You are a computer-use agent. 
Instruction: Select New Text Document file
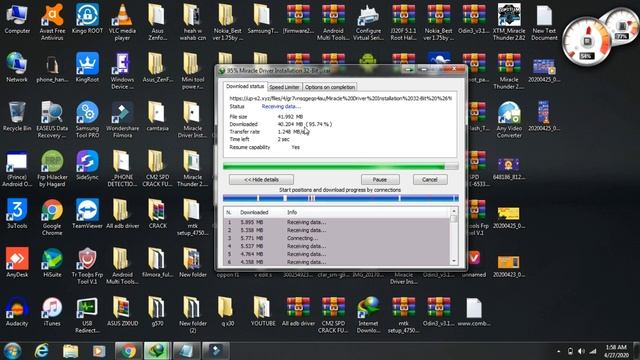pyautogui.click(x=544, y=22)
